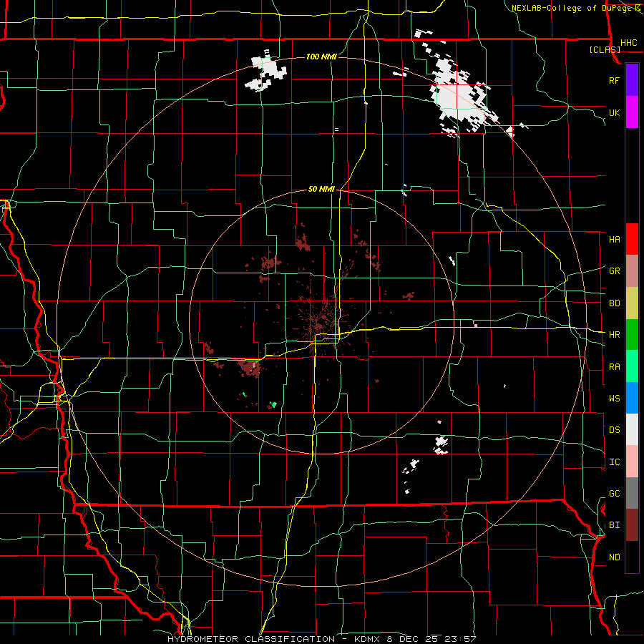644x644 pixels.
Task: Select the yellow BD legend swatch
Action: 632,303
